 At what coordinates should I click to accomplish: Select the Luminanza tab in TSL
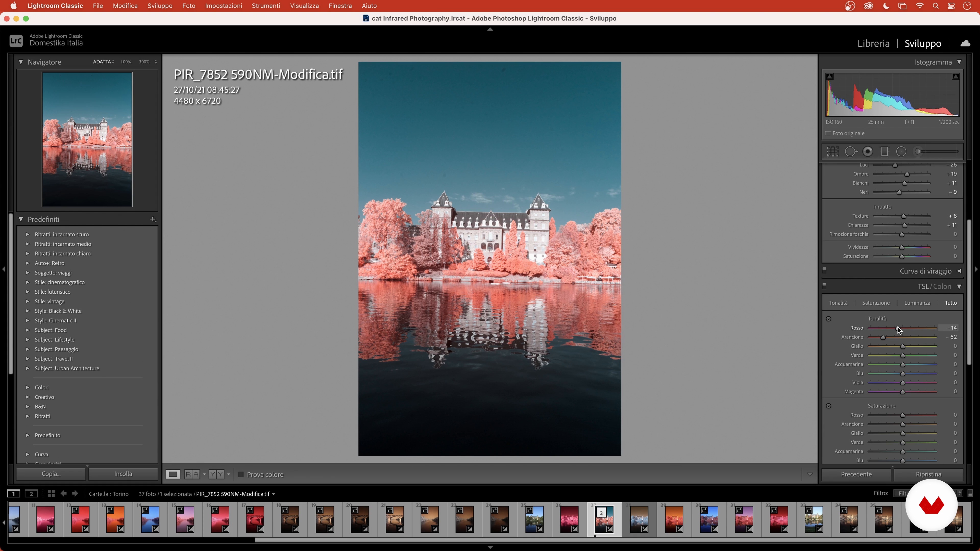pos(917,303)
